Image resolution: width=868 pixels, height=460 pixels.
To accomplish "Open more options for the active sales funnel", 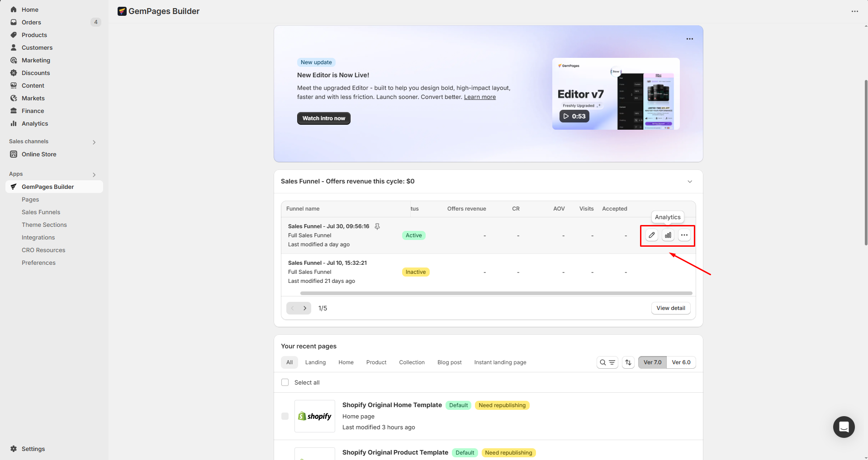I will click(x=684, y=235).
